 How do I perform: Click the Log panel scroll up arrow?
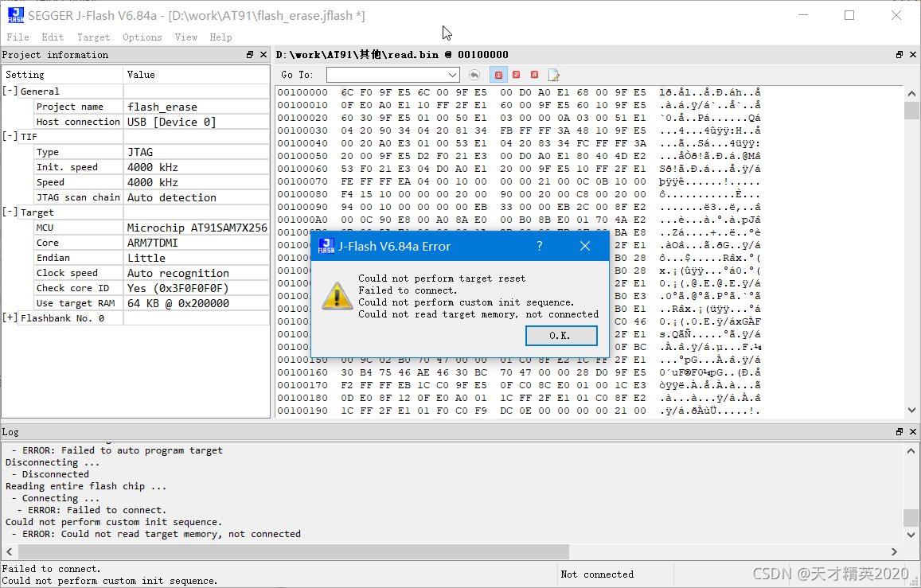click(911, 450)
